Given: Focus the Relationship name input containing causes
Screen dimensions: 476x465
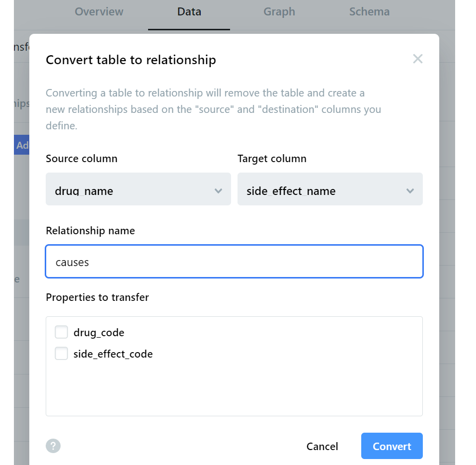Looking at the screenshot, I should pyautogui.click(x=234, y=262).
